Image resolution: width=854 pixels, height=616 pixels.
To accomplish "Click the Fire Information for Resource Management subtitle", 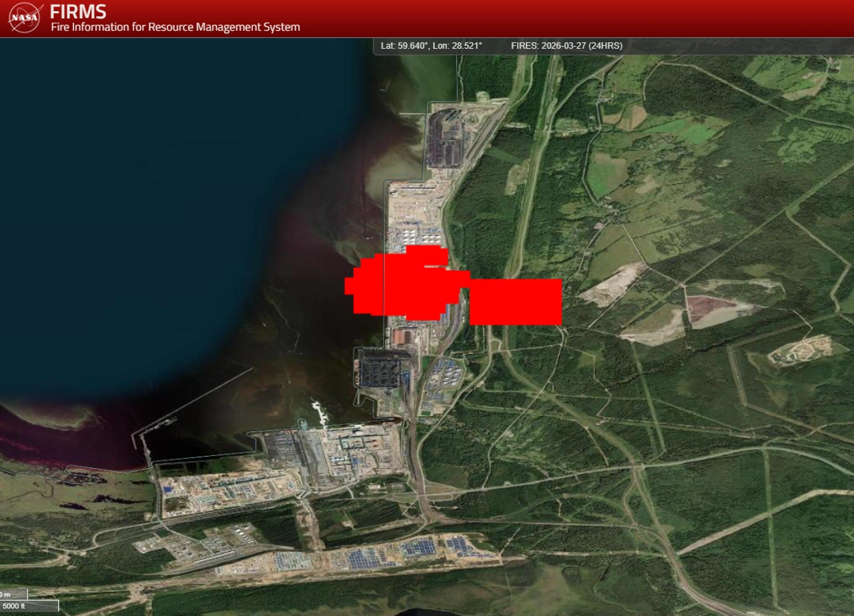I will coord(175,27).
